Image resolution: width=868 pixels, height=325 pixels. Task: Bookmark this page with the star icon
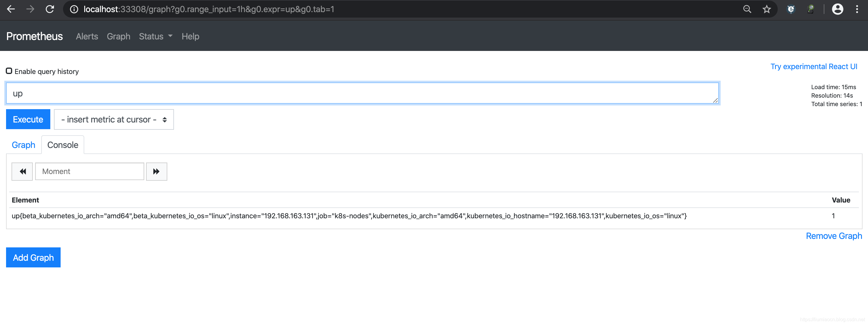tap(766, 9)
